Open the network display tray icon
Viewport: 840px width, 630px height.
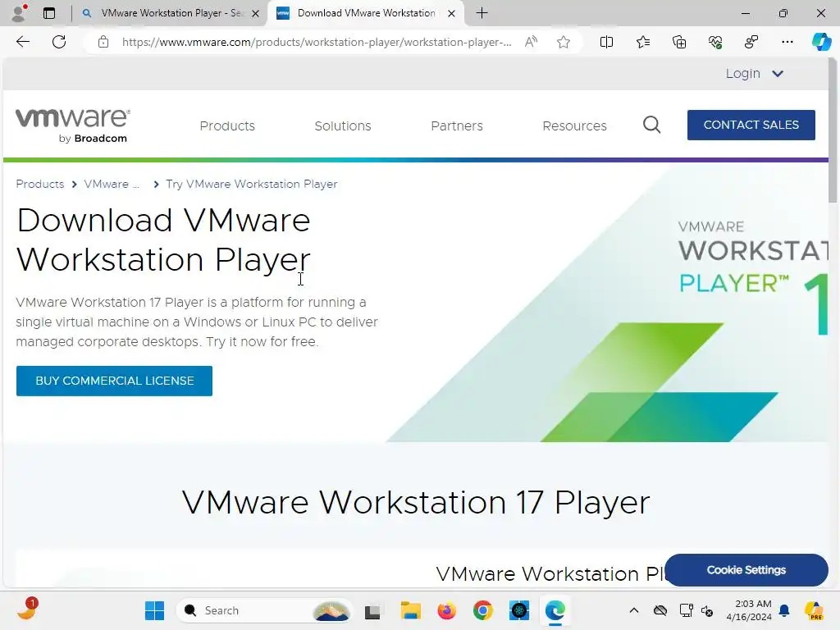(685, 610)
